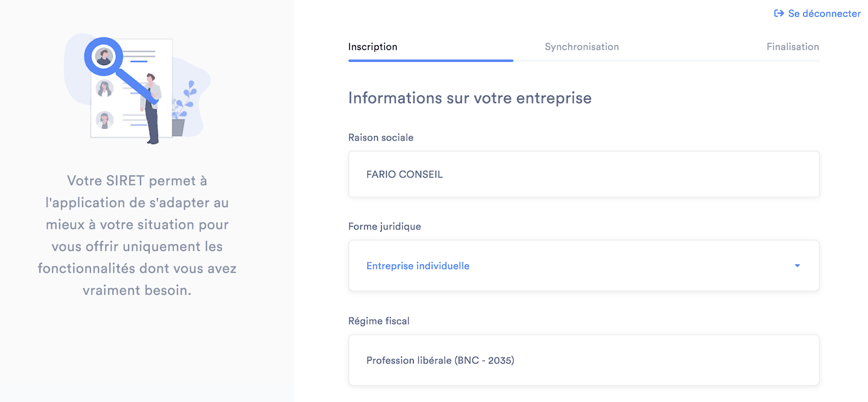Go to the Synchronisation step tab
This screenshot has height=402, width=868.
click(x=582, y=46)
